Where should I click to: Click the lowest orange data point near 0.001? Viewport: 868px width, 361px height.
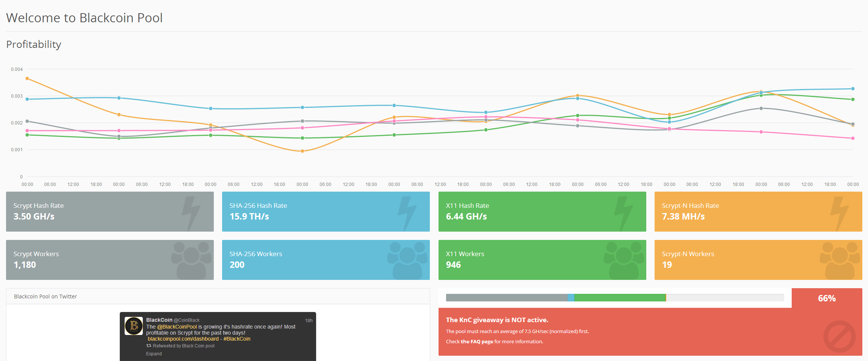coord(302,151)
